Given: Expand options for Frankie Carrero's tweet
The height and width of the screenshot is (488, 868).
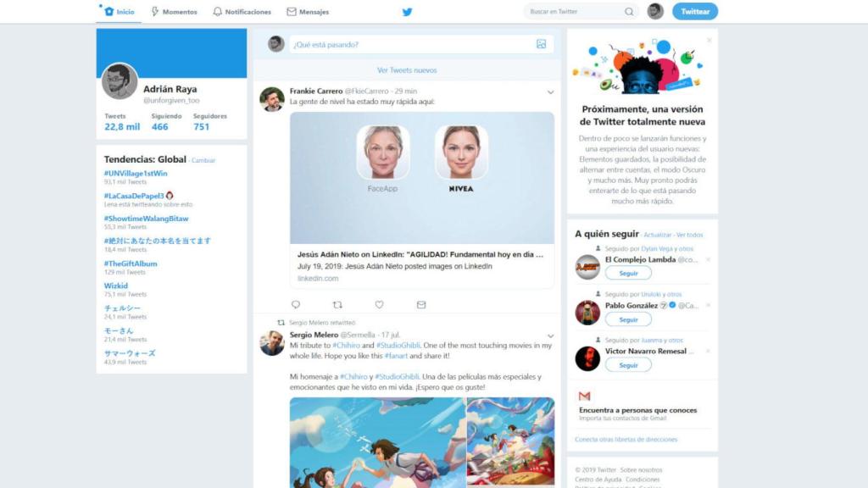Looking at the screenshot, I should [550, 92].
